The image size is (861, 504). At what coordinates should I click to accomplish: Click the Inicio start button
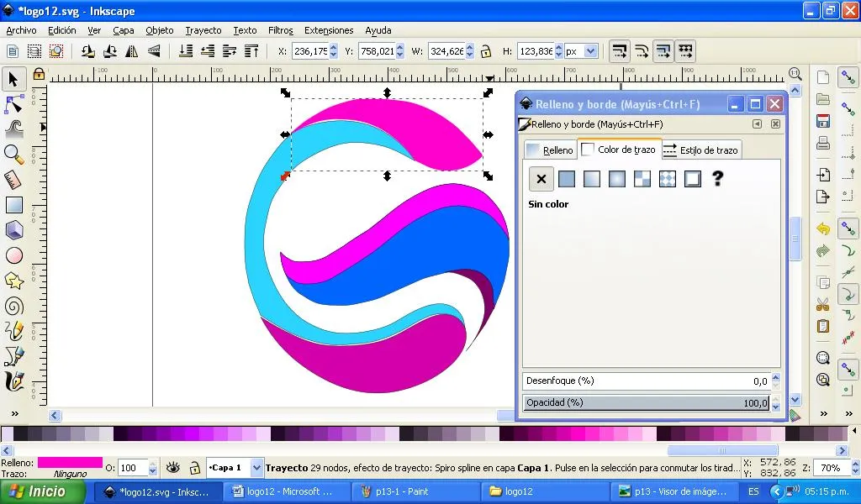pos(42,491)
